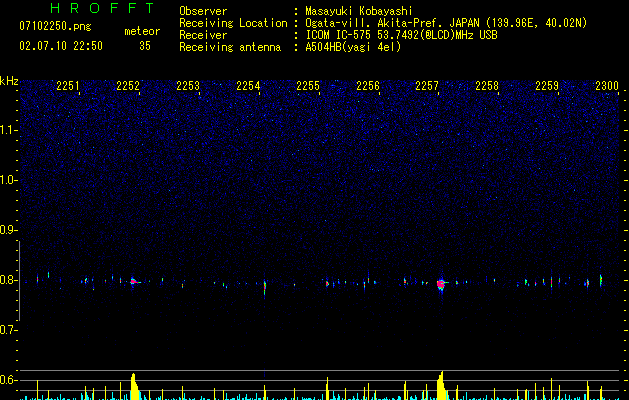Screen dimensions: 629x400
Task: Click the Observer label
Action: 203,11
